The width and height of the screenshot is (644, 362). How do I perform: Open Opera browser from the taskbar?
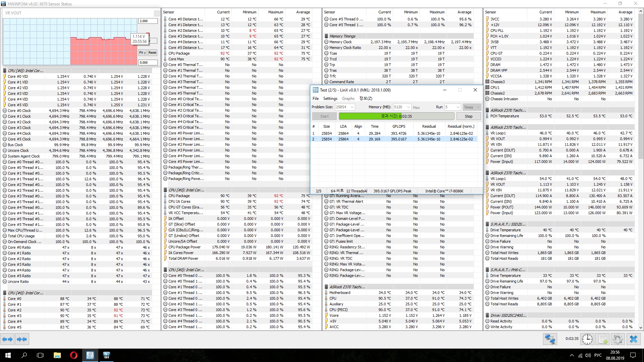(73, 355)
